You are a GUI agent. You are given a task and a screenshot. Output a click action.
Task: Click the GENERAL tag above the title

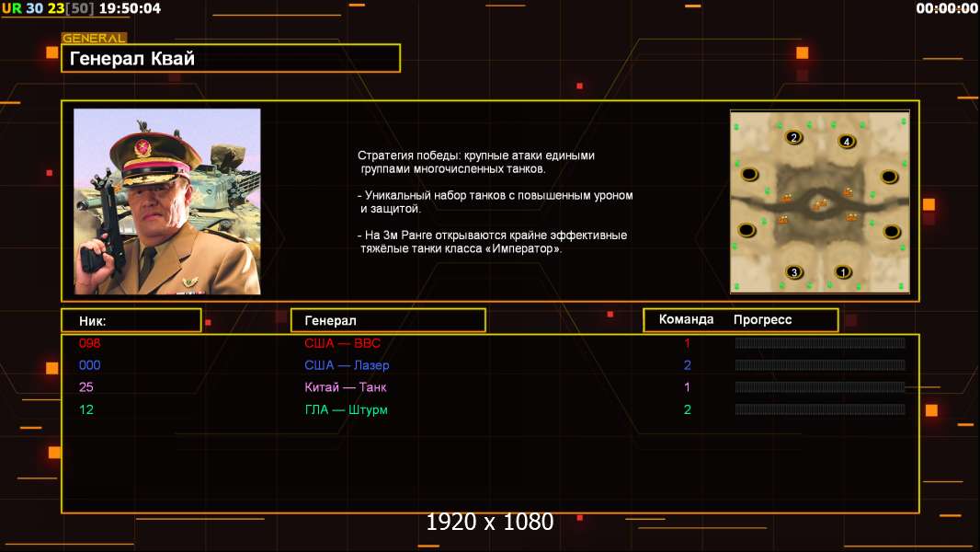point(94,39)
